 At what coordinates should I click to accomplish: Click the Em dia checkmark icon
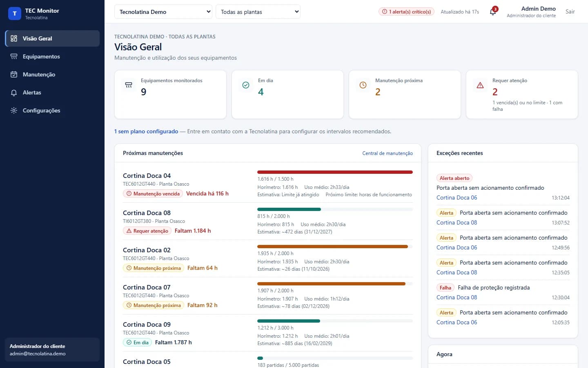click(x=246, y=85)
